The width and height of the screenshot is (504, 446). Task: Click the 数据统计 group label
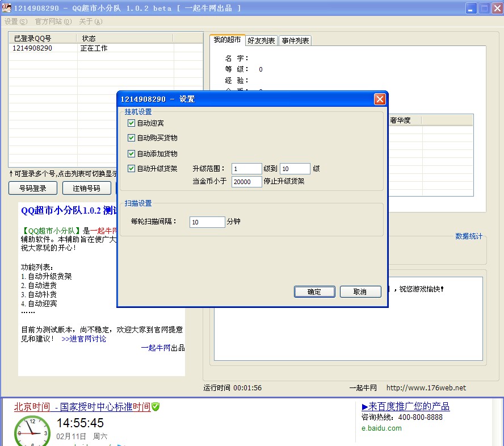click(469, 236)
